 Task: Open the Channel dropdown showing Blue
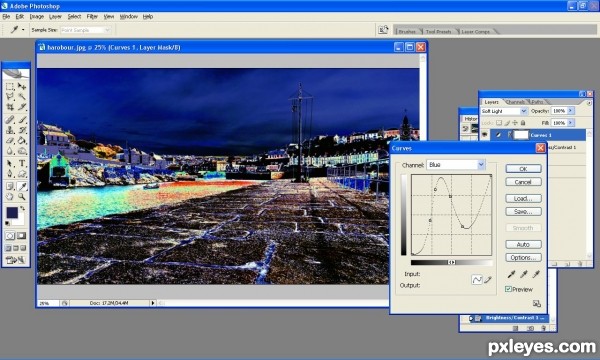coord(456,165)
